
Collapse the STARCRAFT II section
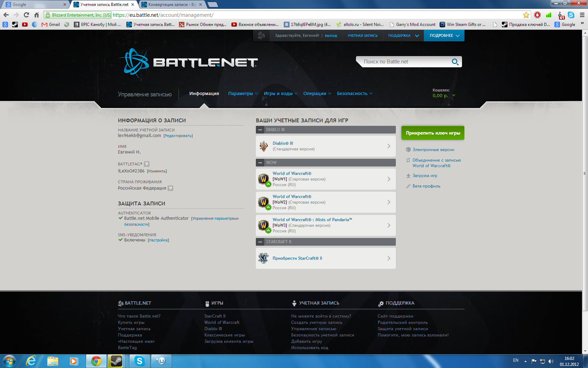coord(260,242)
